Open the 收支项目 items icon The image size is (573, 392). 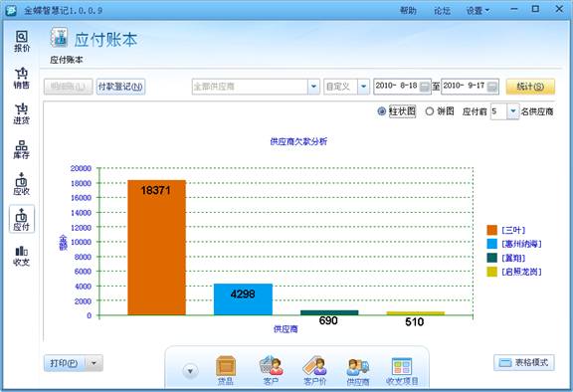(402, 370)
